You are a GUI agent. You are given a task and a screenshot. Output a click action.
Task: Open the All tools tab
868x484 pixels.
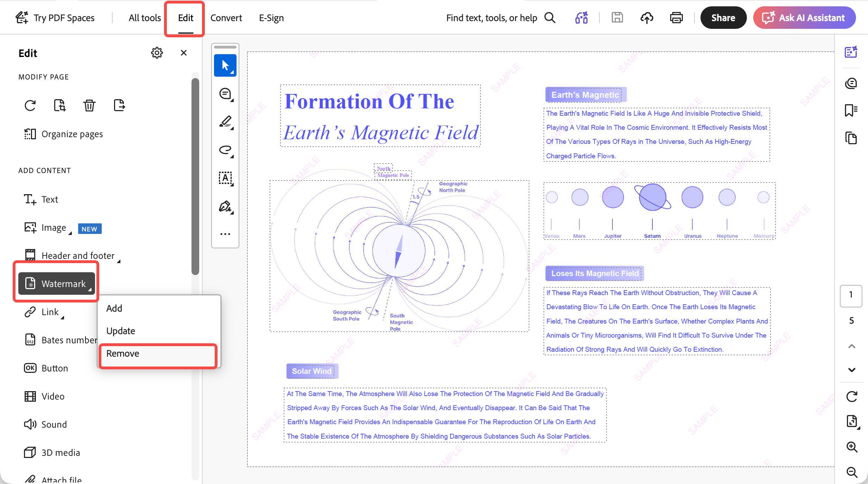coord(145,18)
